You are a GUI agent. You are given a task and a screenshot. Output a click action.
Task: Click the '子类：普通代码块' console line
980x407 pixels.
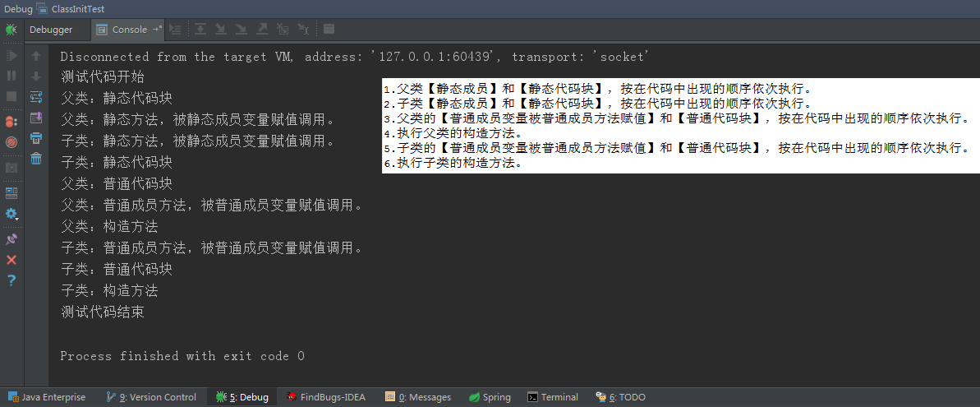point(117,269)
